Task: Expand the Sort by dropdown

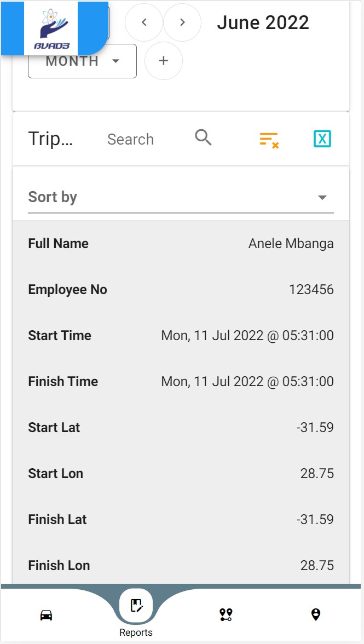Action: [x=181, y=197]
